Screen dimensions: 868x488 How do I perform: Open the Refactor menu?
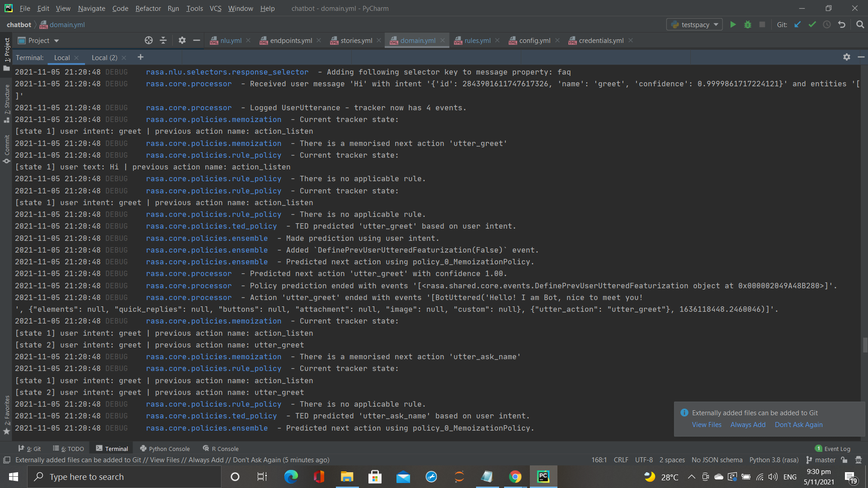point(148,8)
